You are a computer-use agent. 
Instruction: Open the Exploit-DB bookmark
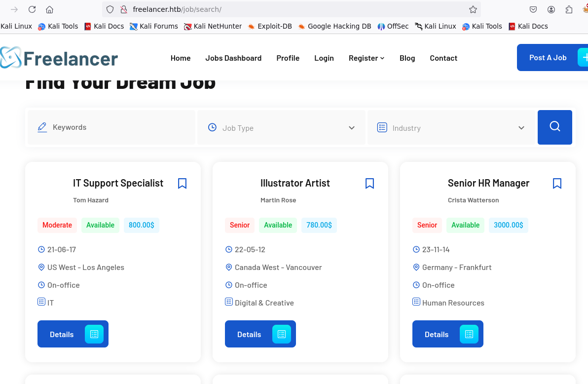coord(270,26)
